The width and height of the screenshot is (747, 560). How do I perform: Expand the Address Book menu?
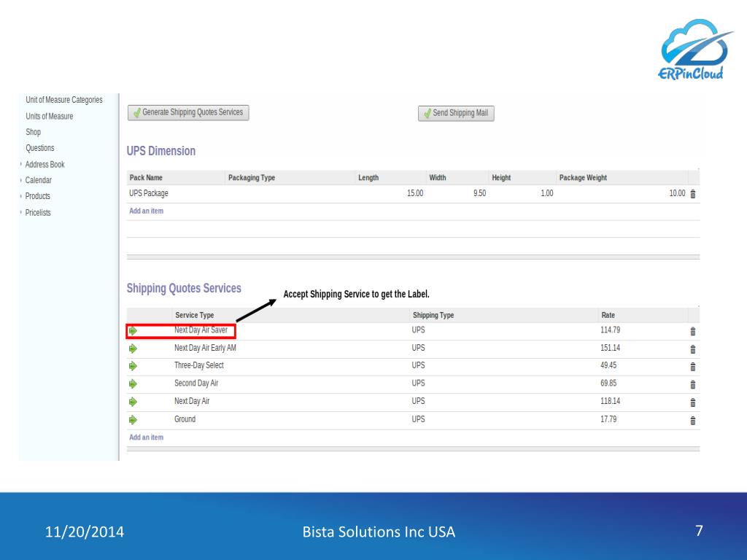(44, 164)
